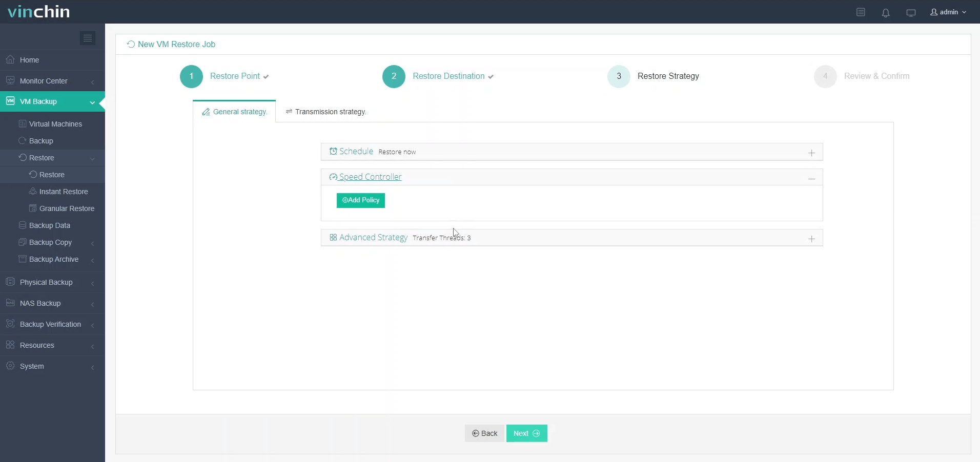Switch to General strategy tab
Viewport: 980px width, 462px height.
(235, 112)
